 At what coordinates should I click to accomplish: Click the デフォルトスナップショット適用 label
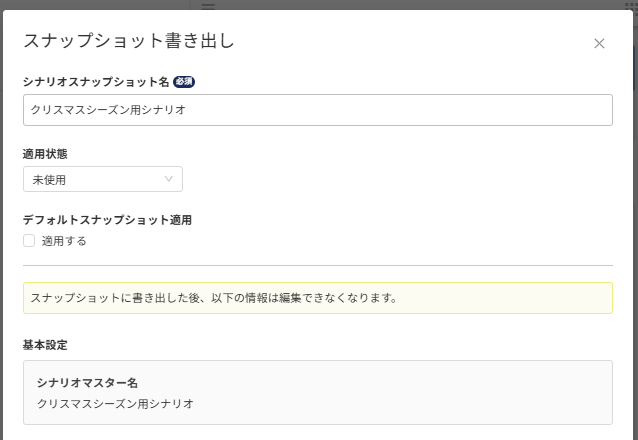pyautogui.click(x=107, y=220)
